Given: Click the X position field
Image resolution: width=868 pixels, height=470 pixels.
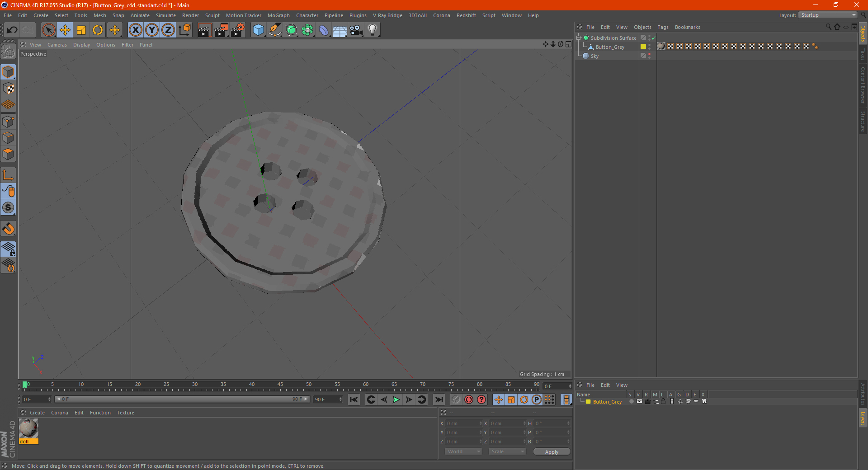Looking at the screenshot, I should pyautogui.click(x=463, y=423).
